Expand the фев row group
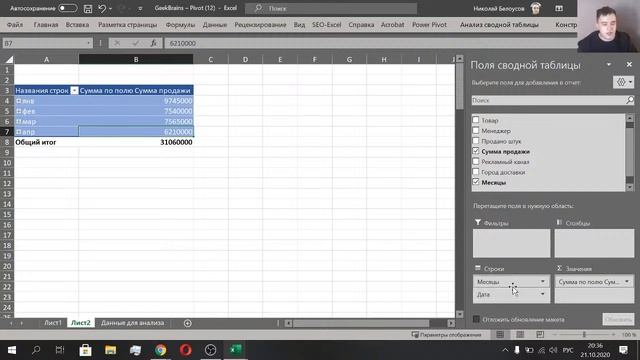 tap(18, 111)
